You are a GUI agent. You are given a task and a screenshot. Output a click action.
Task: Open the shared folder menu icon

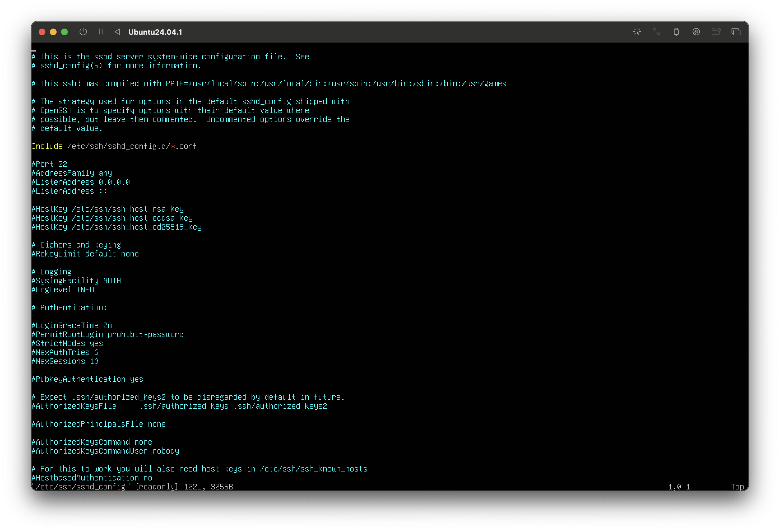click(x=716, y=32)
